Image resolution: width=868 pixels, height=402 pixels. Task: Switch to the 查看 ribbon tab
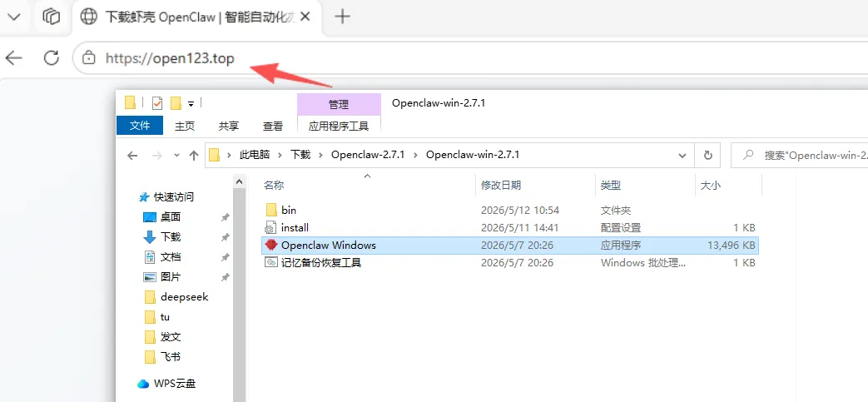(x=273, y=127)
